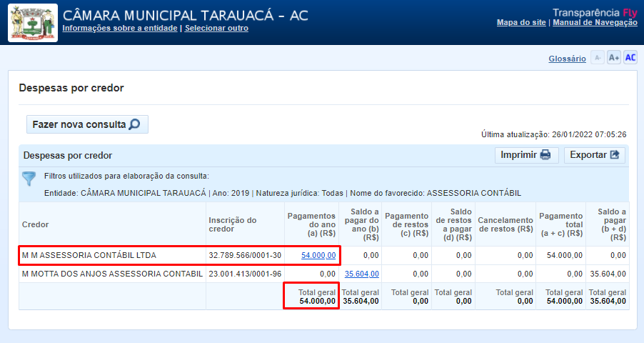Image resolution: width=644 pixels, height=343 pixels.
Task: Click the Credor column header
Action: click(112, 224)
